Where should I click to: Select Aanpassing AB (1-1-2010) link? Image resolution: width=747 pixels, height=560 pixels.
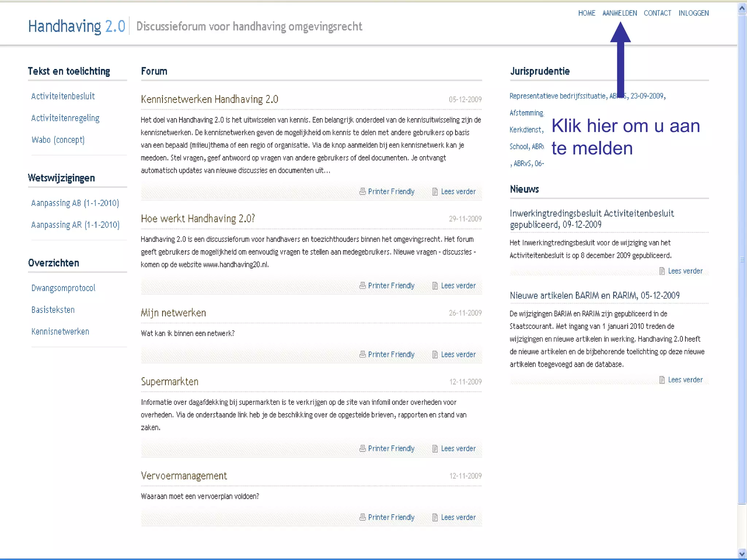(x=75, y=203)
